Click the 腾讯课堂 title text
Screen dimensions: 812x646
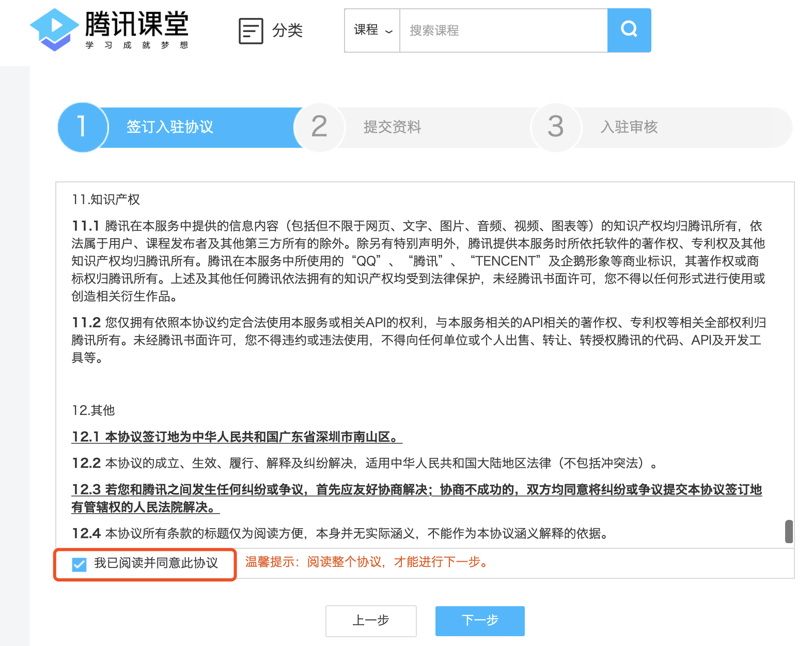point(137,24)
